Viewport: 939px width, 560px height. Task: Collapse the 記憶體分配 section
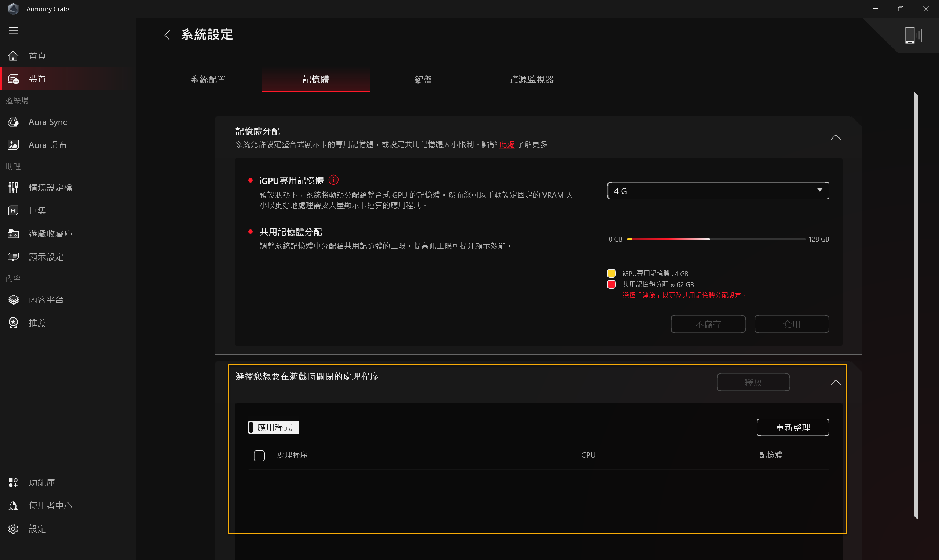[836, 137]
